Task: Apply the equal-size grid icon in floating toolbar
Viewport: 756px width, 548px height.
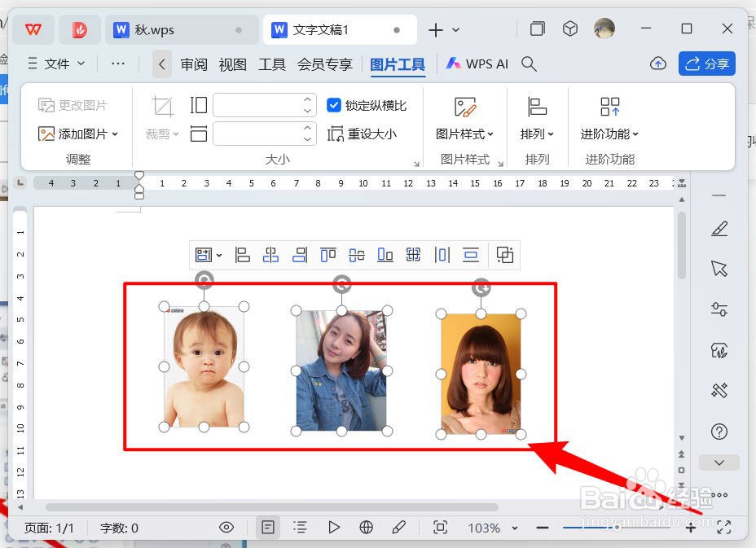Action: coord(413,255)
